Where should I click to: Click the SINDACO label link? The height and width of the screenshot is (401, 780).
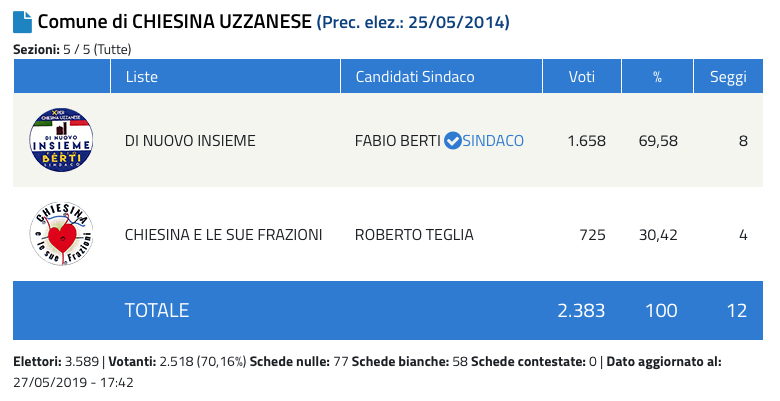[493, 141]
